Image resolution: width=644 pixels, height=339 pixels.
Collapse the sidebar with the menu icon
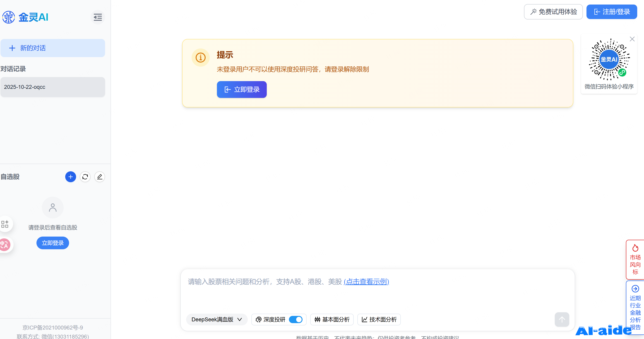pos(98,17)
